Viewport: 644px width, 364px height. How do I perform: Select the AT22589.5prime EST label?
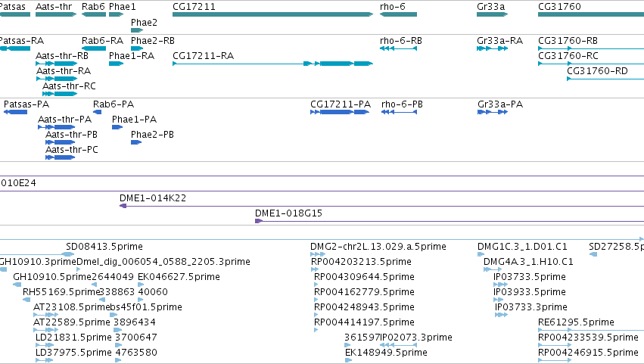[72, 322]
